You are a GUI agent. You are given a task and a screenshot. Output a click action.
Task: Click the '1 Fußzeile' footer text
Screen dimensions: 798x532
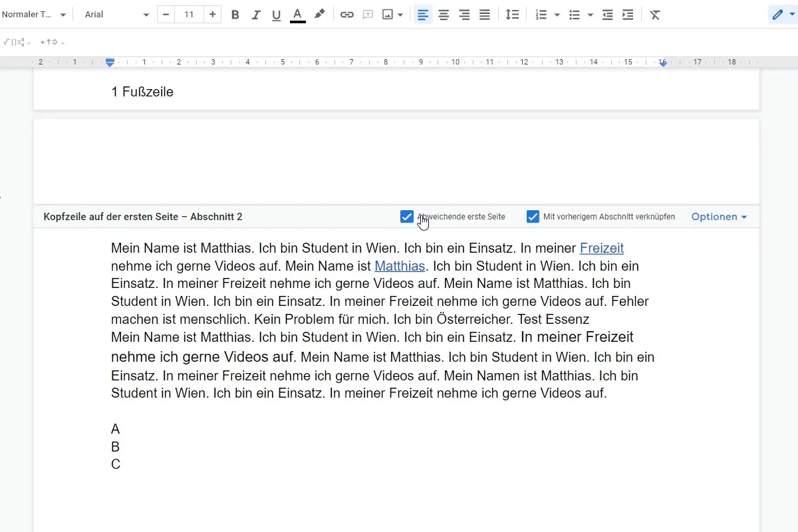142,92
